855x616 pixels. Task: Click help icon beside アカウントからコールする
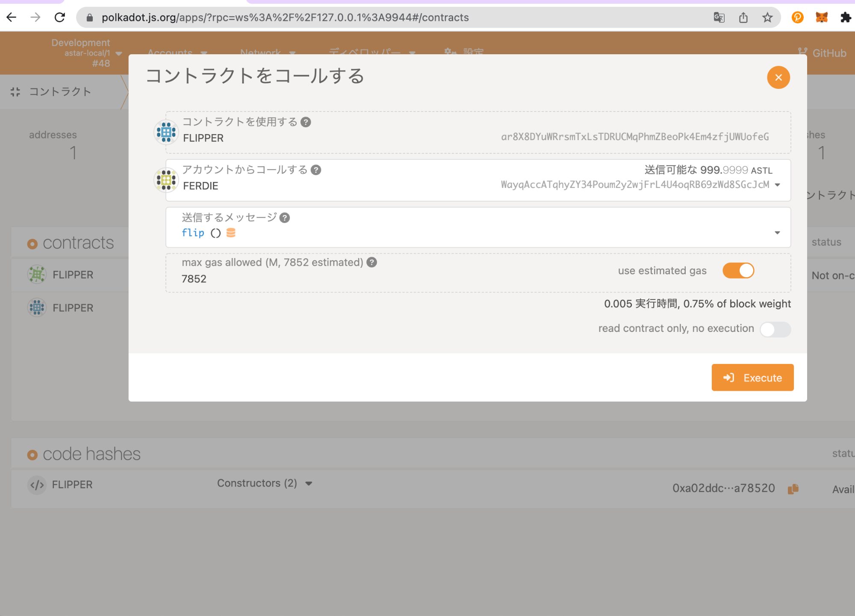pyautogui.click(x=316, y=170)
